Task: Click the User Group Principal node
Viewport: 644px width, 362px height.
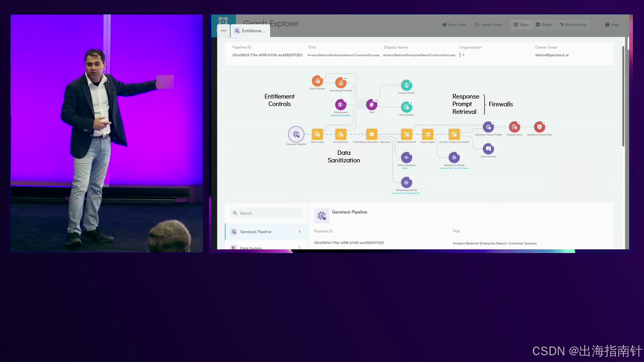Action: (340, 82)
